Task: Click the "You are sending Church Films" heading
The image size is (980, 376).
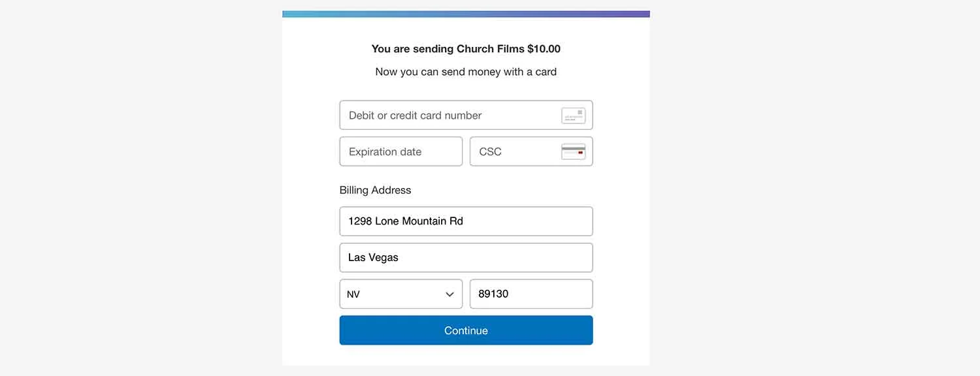Action: 466,49
